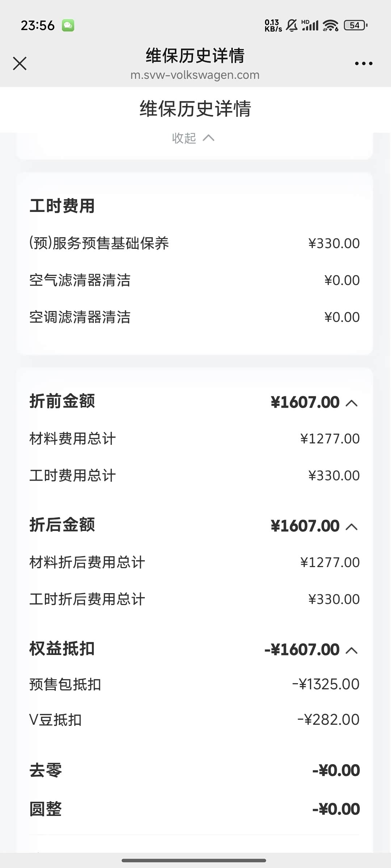
Task: Tap the Wi-Fi signal icon
Action: 330,25
